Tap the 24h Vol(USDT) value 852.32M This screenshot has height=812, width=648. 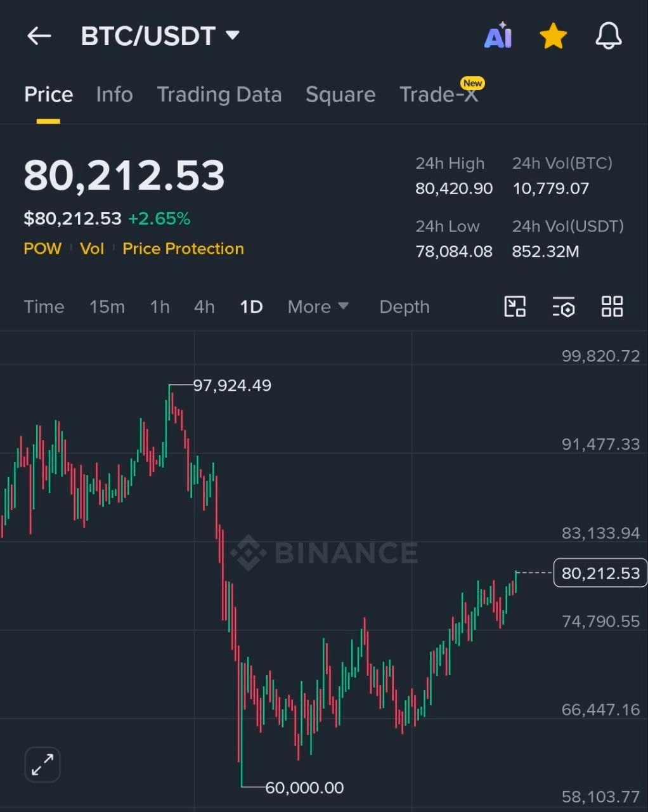[545, 251]
